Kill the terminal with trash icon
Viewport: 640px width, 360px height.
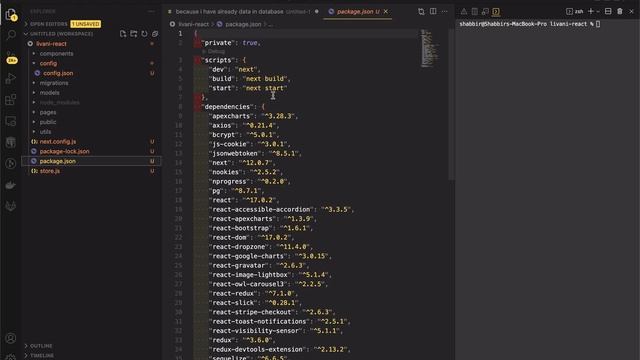620,11
